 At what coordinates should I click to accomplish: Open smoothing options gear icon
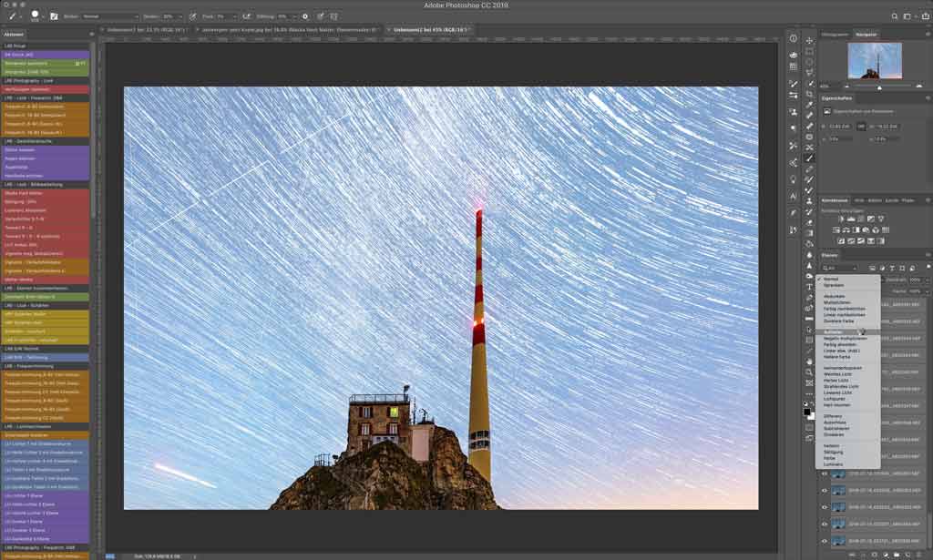tap(305, 16)
